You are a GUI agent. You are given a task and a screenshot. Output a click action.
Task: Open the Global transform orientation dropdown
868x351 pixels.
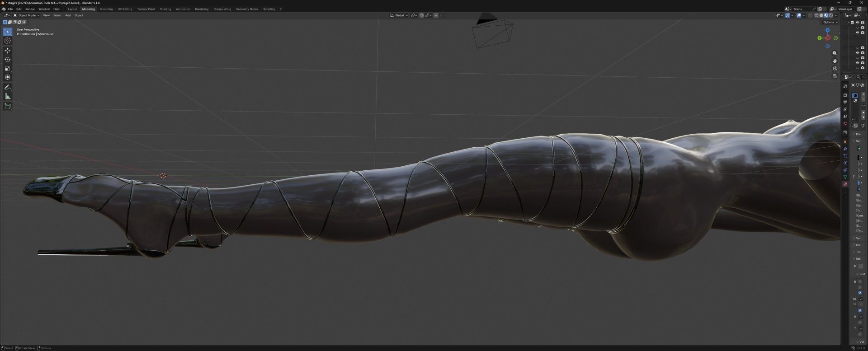[x=399, y=15]
